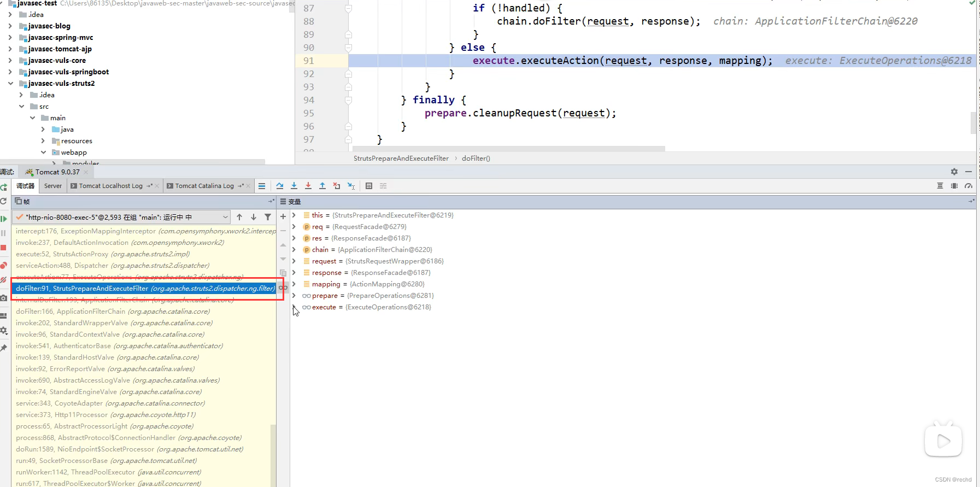Click filter frames funnel icon
Screen dimensions: 980x487
[268, 217]
